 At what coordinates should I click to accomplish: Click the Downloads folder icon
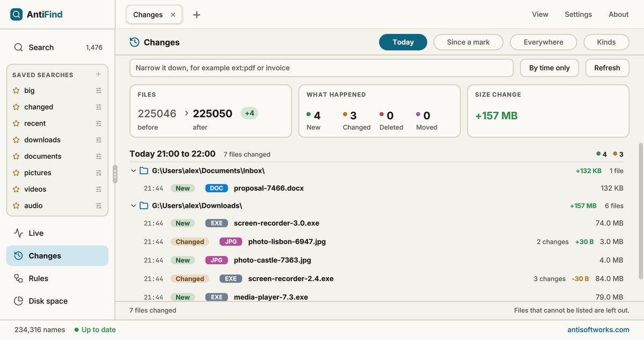pos(144,206)
